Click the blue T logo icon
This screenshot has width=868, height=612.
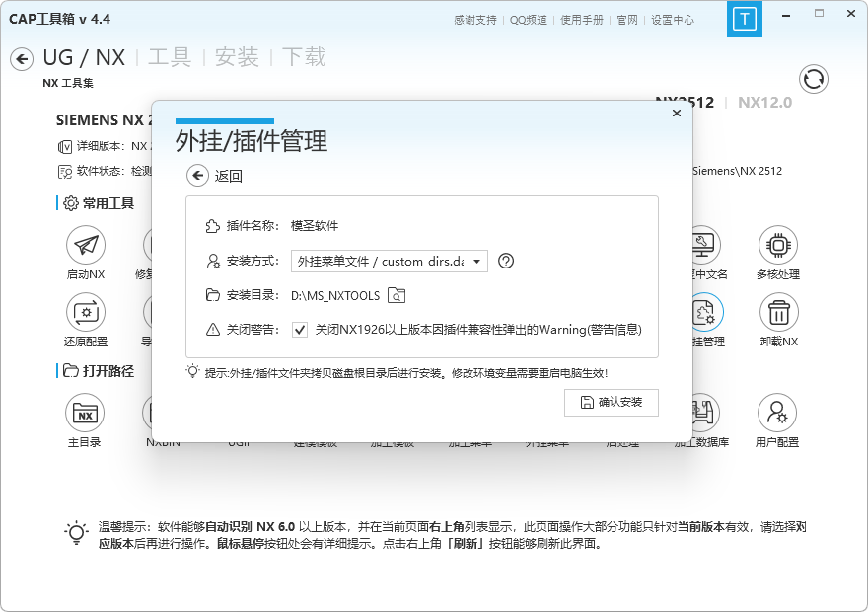[744, 19]
